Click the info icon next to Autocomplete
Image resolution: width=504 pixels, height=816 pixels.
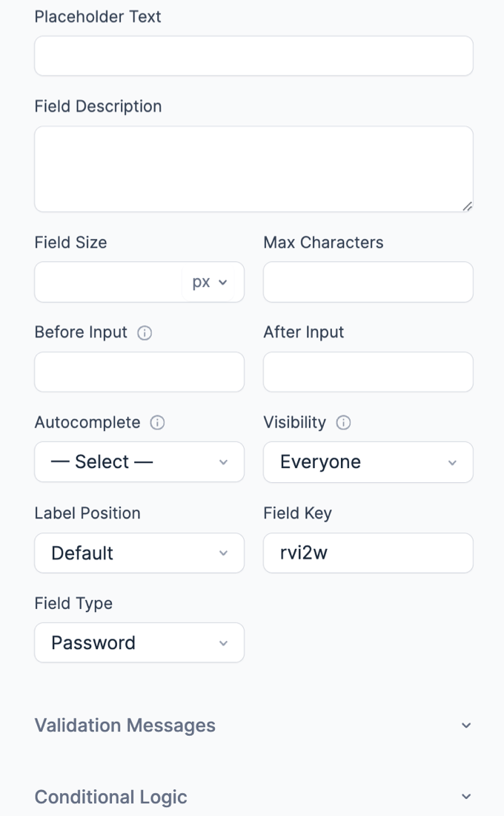[156, 422]
